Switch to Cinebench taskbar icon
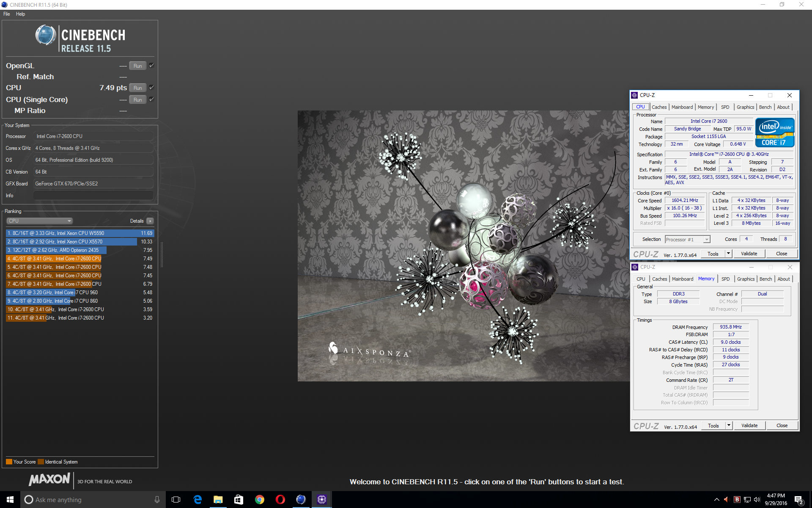 point(301,500)
